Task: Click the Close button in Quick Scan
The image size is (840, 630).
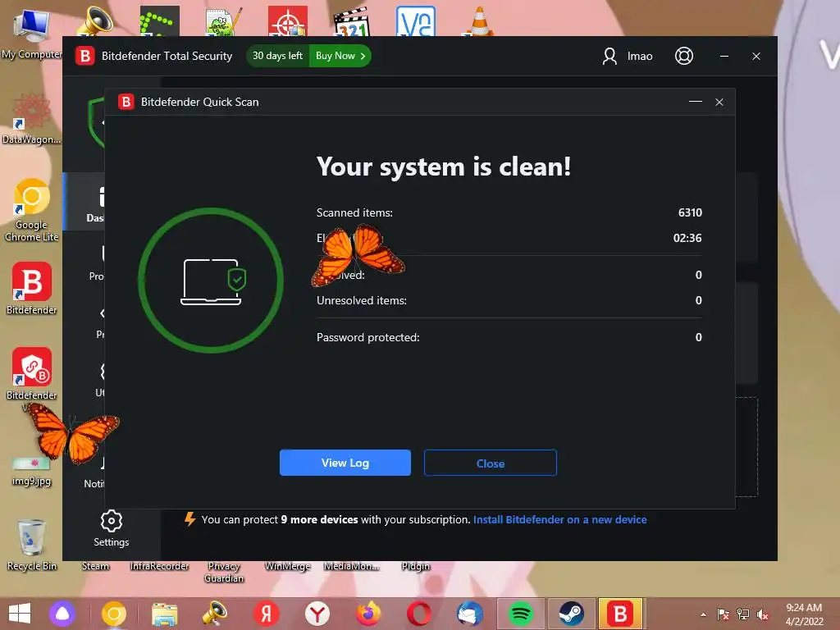Action: click(x=491, y=463)
